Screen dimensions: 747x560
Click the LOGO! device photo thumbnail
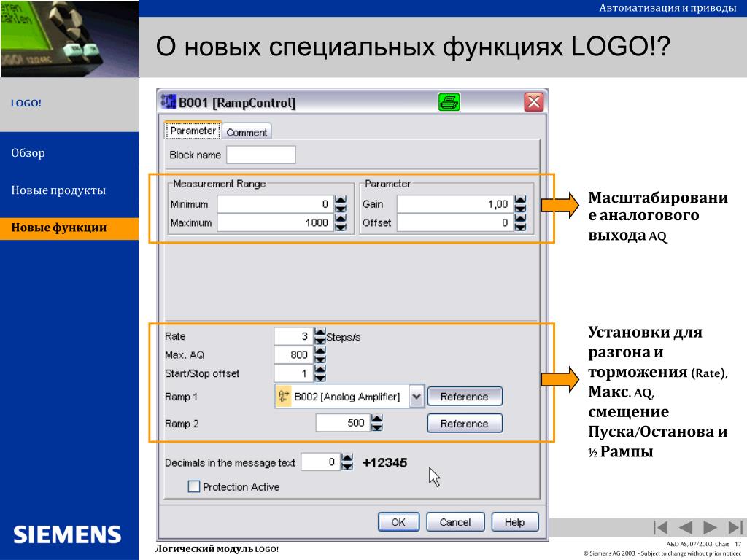pos(69,39)
